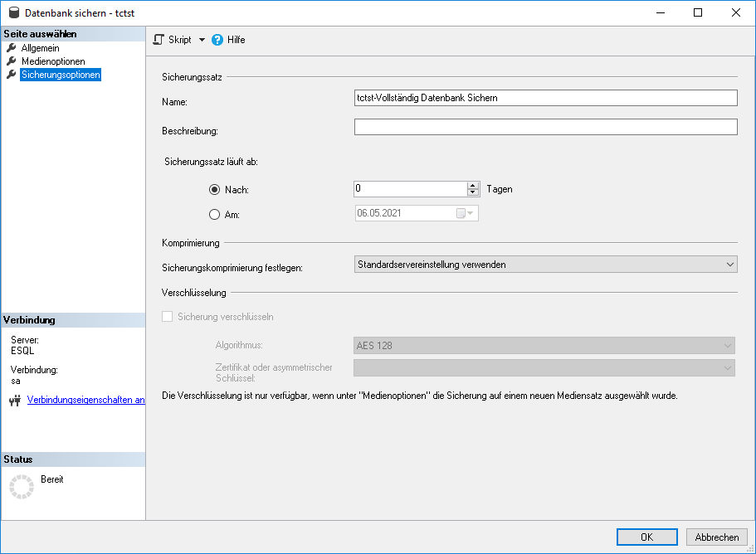Screen dimensions: 756x554
Task: Increase the Tagen value with up arrow
Action: [473, 186]
